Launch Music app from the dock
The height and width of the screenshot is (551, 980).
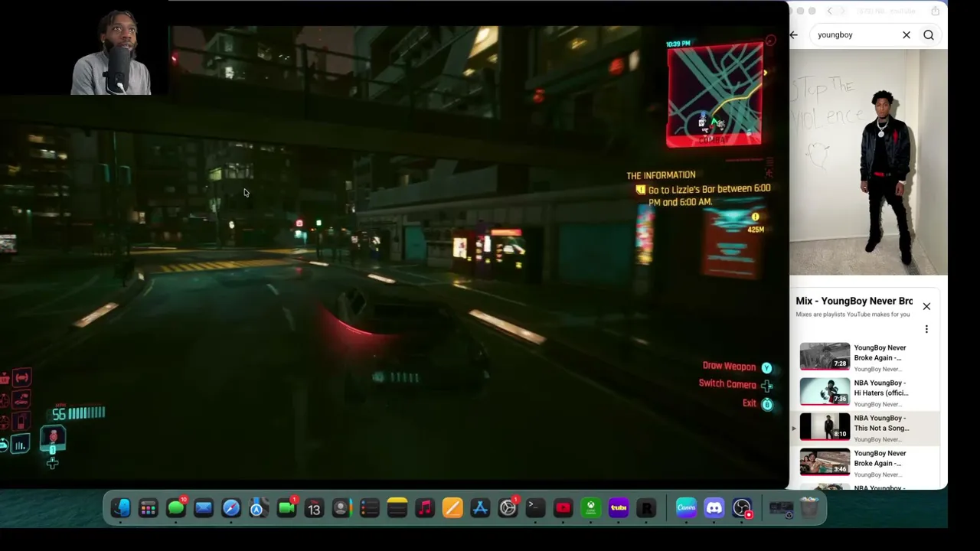pos(424,507)
